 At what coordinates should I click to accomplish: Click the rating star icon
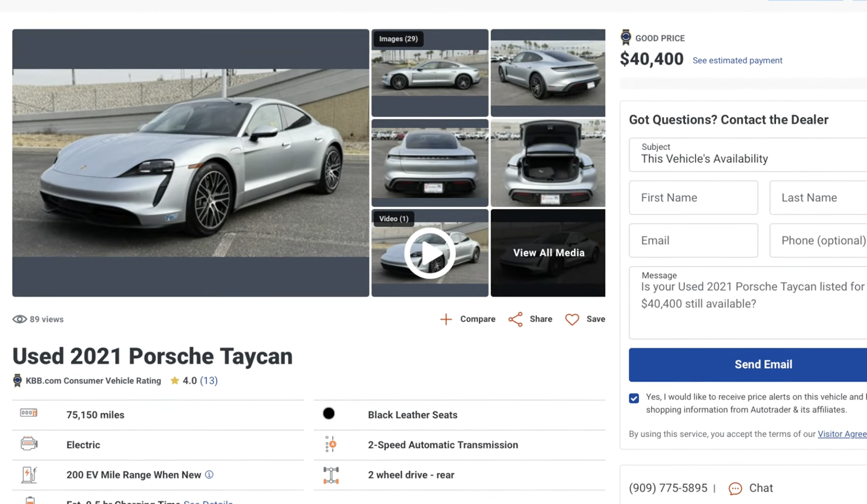pos(175,380)
